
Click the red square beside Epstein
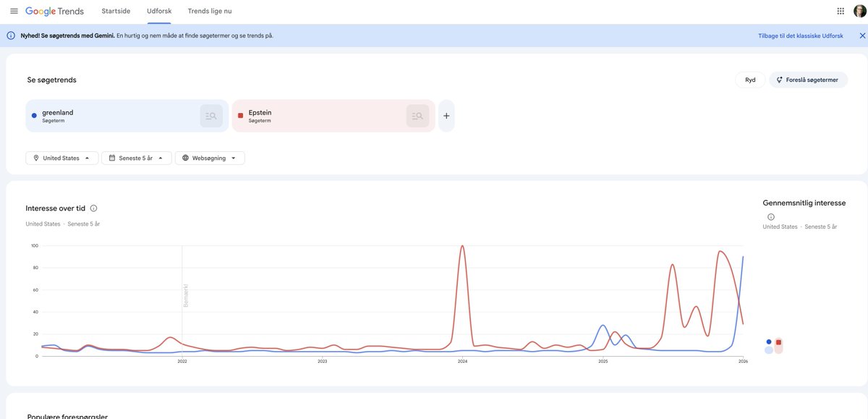tap(240, 116)
